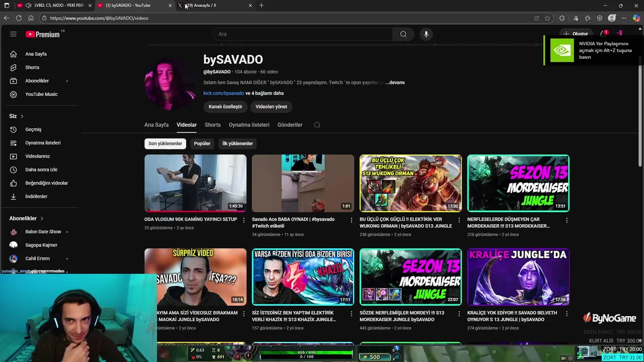This screenshot has height=362, width=644.
Task: Open kick.com/bysavado link
Action: tap(223, 93)
